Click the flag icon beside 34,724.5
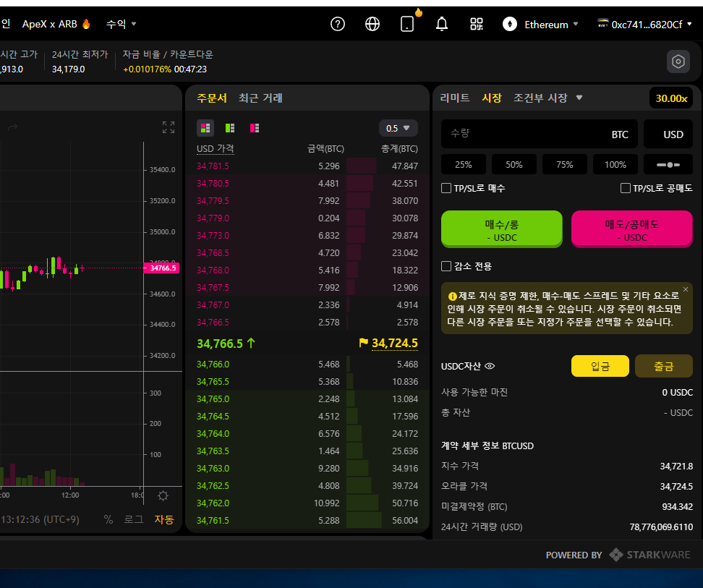 coord(364,343)
